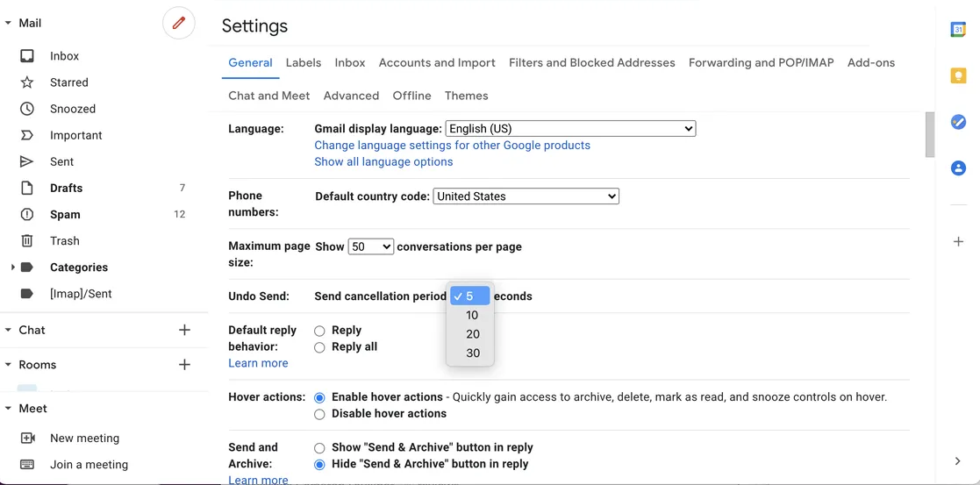Viewport: 980px width, 485px height.
Task: Open conversations per page dropdown
Action: coord(370,246)
